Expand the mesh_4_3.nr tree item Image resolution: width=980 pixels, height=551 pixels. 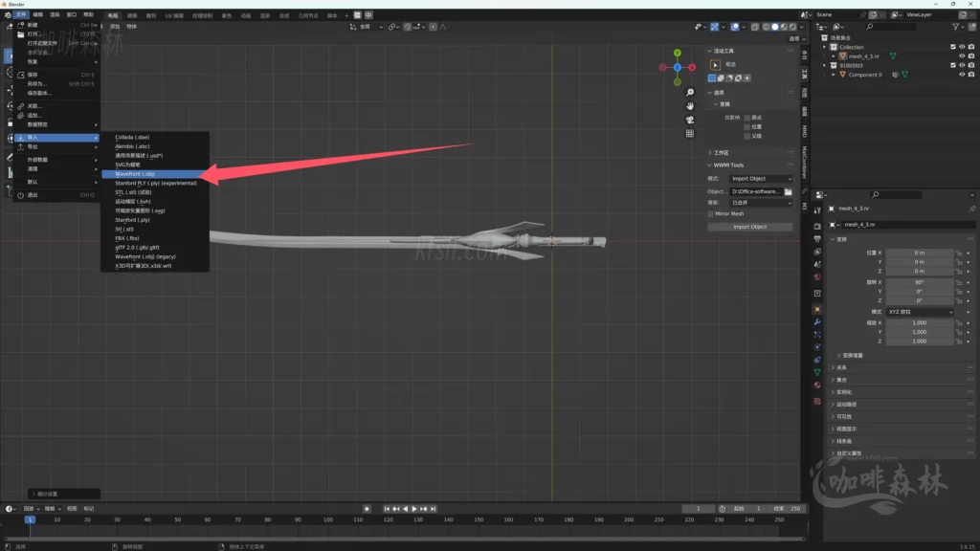834,56
